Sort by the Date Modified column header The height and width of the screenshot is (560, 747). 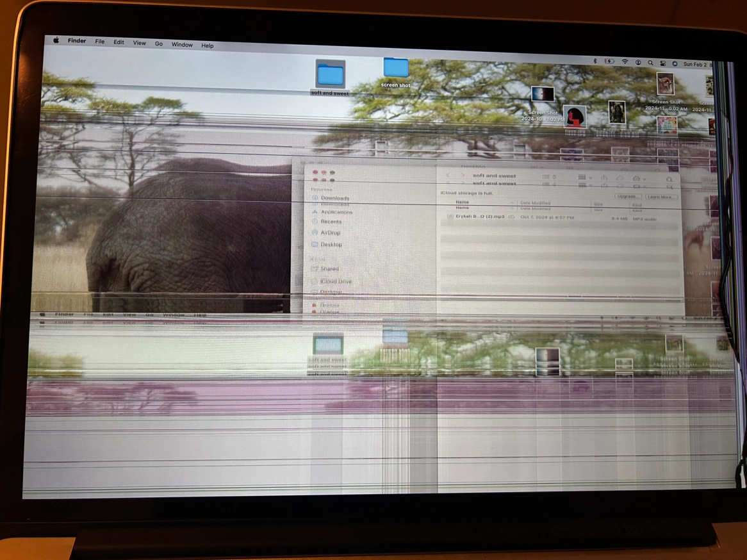(x=535, y=203)
